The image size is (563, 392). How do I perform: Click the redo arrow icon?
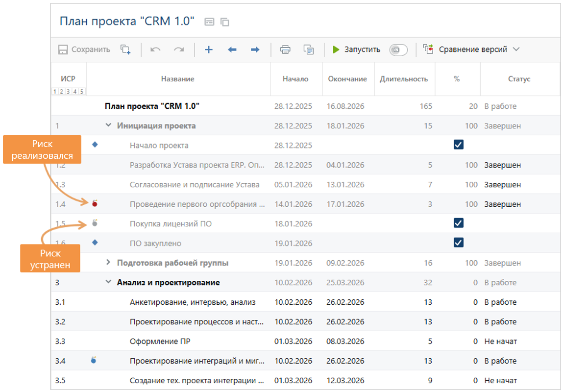pyautogui.click(x=179, y=49)
